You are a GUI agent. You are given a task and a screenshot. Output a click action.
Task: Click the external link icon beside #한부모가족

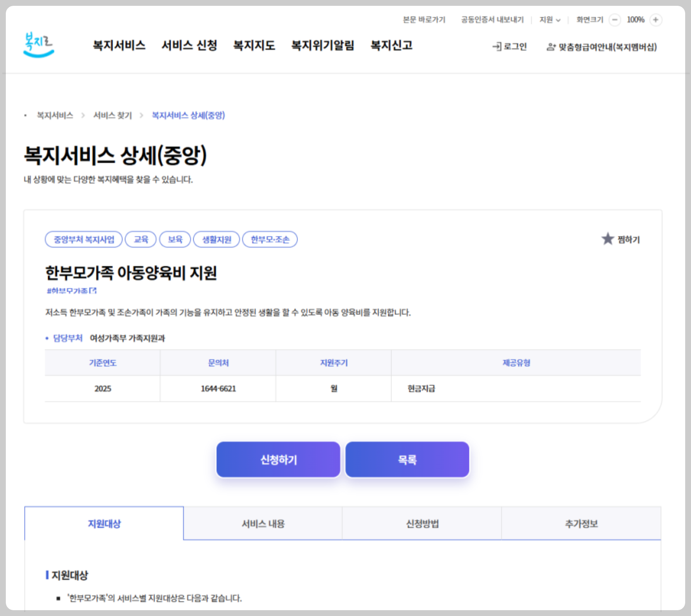click(x=94, y=290)
